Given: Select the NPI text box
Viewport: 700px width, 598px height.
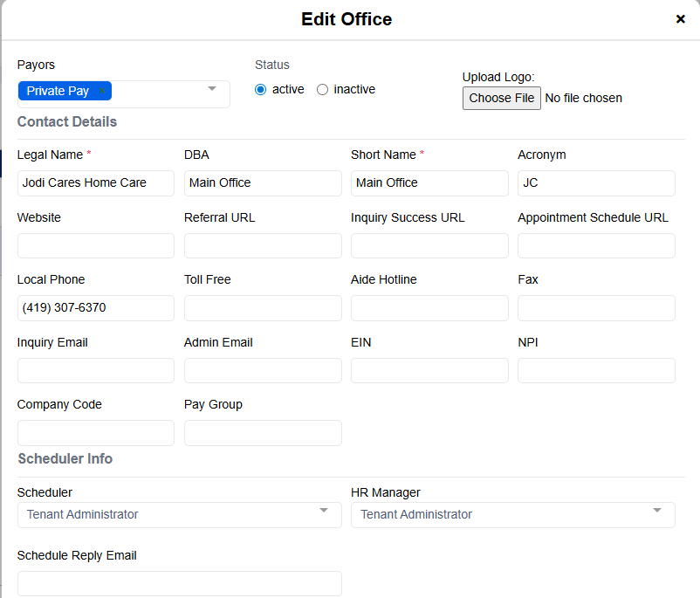Looking at the screenshot, I should click(596, 371).
